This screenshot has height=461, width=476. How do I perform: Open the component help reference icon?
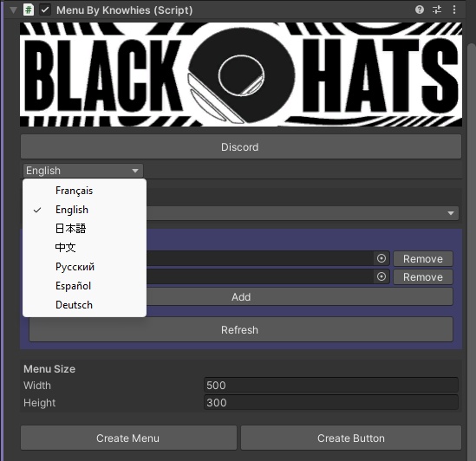(420, 10)
